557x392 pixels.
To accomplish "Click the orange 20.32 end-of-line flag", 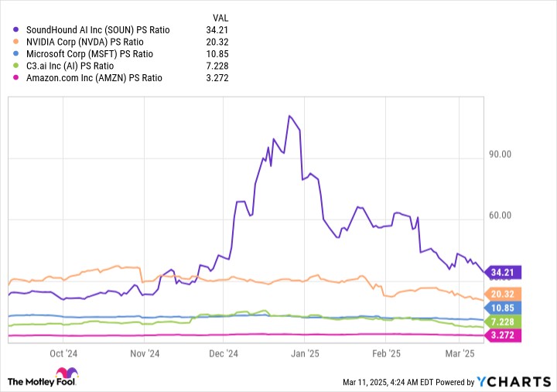I will pyautogui.click(x=503, y=294).
